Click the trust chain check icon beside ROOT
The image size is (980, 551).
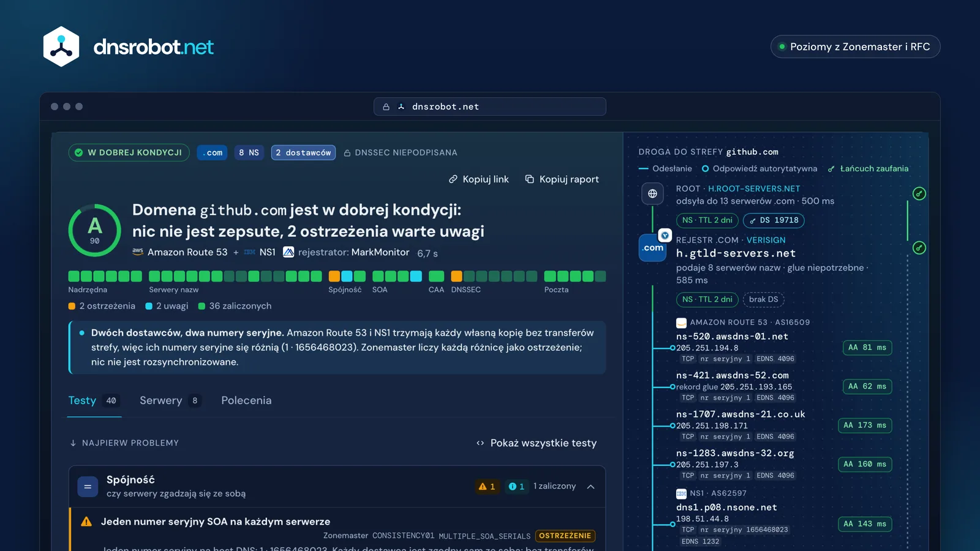pos(919,193)
